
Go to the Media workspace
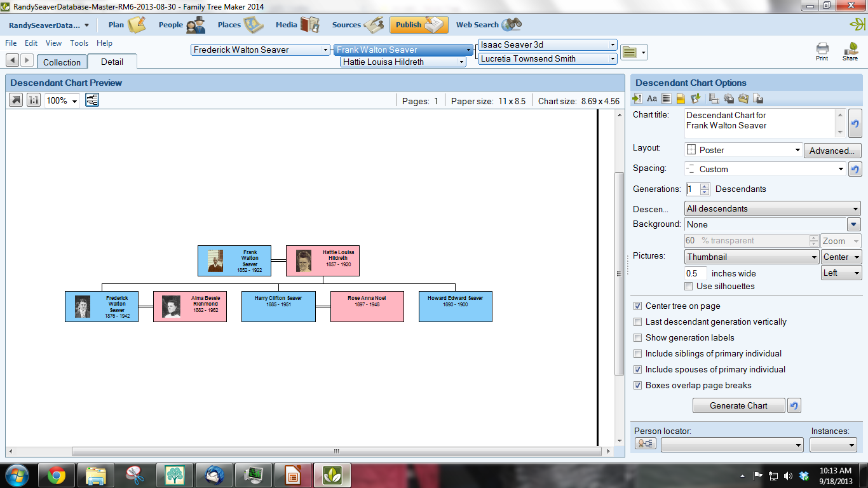[297, 25]
